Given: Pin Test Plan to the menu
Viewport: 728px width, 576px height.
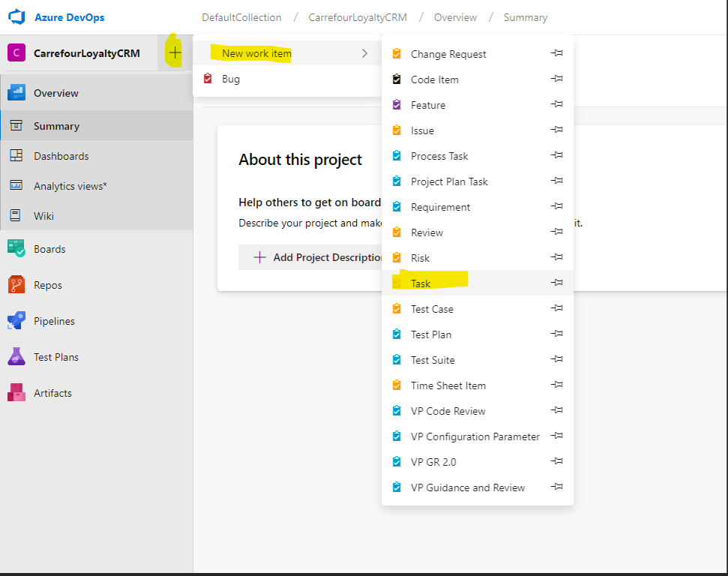Looking at the screenshot, I should (556, 334).
